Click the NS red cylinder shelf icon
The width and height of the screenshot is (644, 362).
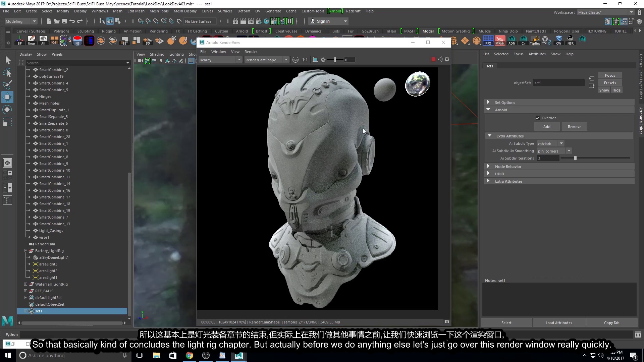tap(77, 41)
